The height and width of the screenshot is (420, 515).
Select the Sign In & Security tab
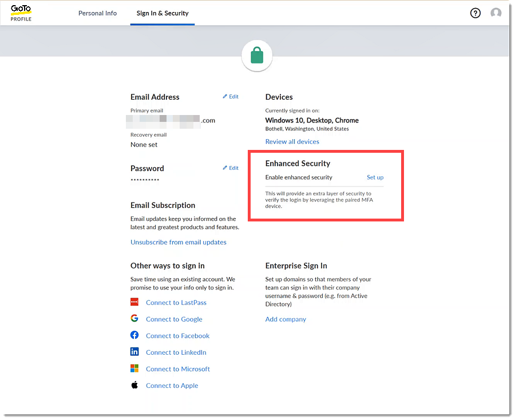tap(162, 13)
